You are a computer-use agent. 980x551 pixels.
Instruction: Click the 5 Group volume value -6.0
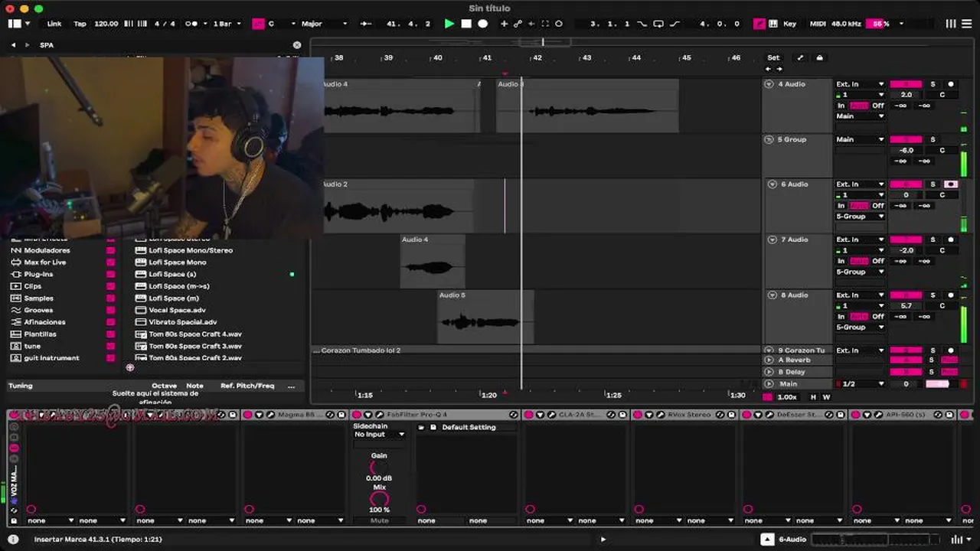[x=906, y=150]
